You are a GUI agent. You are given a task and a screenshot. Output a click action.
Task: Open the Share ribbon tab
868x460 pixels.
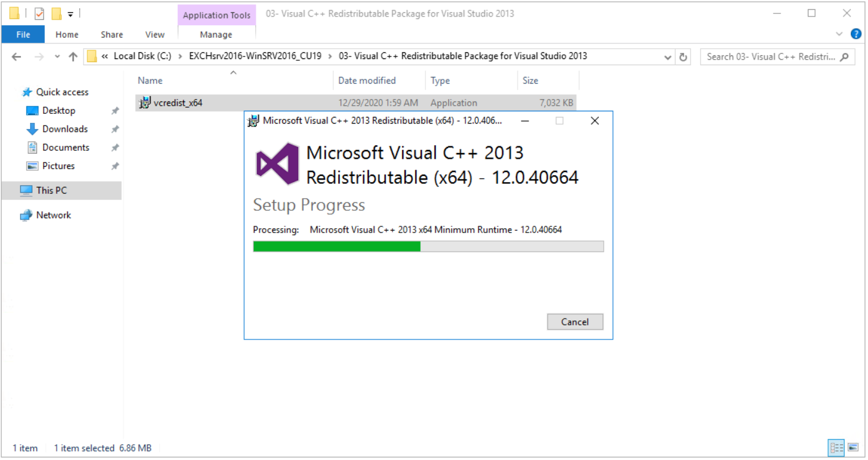[x=112, y=34]
